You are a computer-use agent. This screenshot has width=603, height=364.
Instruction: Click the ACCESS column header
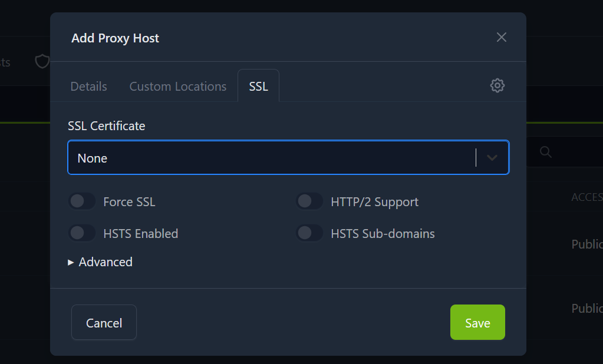(587, 197)
